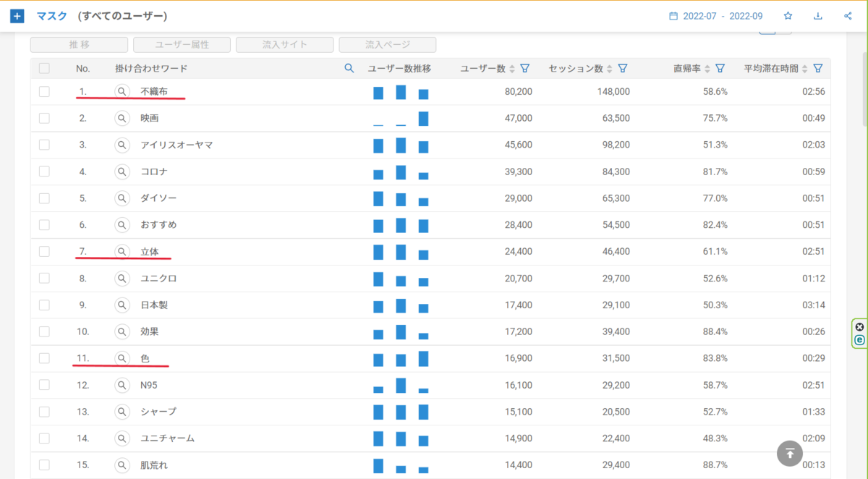Switch to the 推移 tab

click(x=79, y=45)
